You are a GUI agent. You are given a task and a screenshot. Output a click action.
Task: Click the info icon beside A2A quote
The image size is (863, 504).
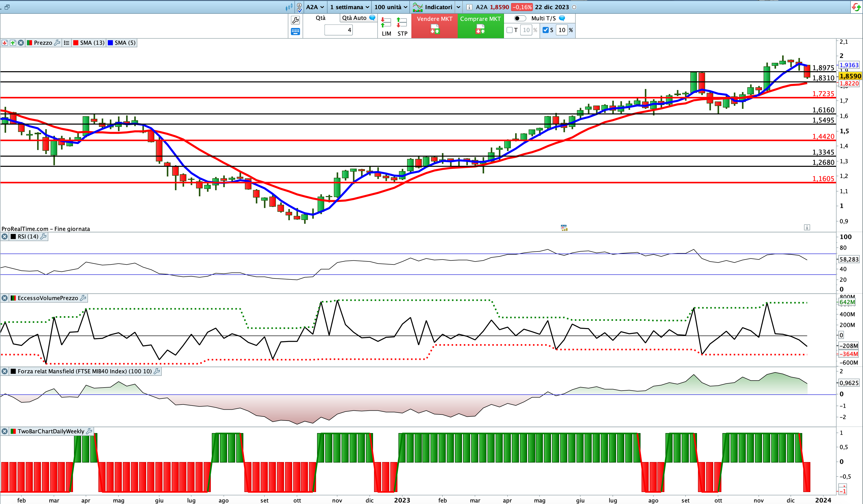(469, 7)
